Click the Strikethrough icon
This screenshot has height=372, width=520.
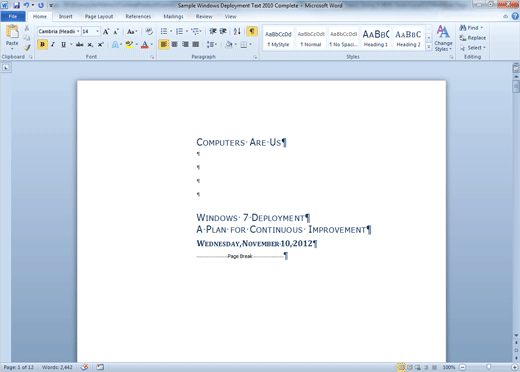[x=80, y=44]
